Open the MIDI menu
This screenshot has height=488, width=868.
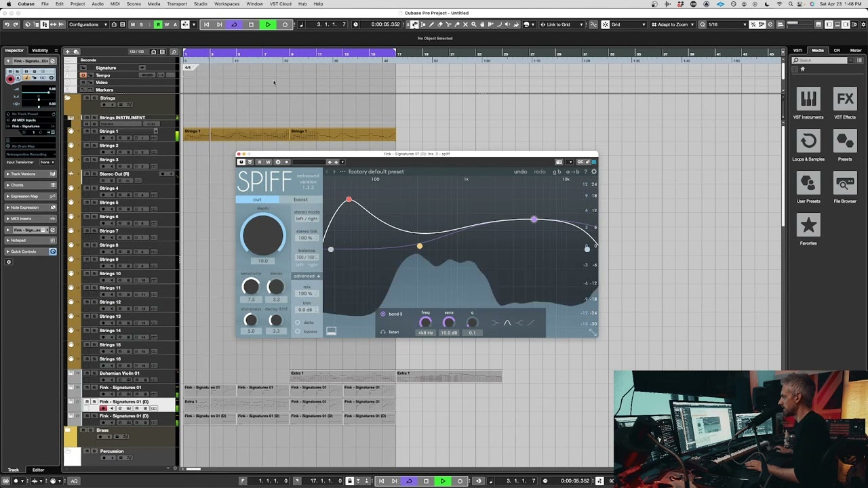115,4
